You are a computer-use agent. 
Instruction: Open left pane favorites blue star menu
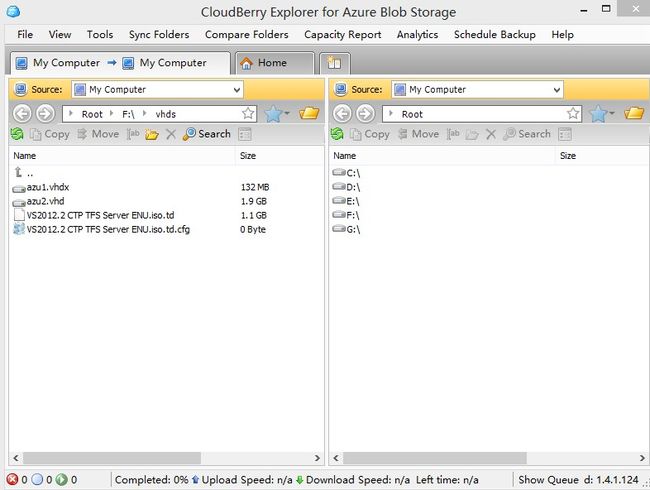276,114
